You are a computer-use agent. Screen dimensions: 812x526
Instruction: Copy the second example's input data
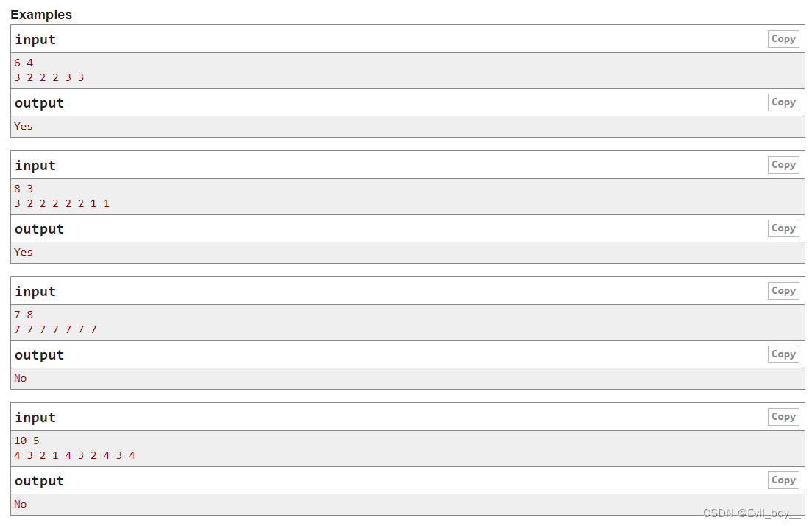coord(783,164)
